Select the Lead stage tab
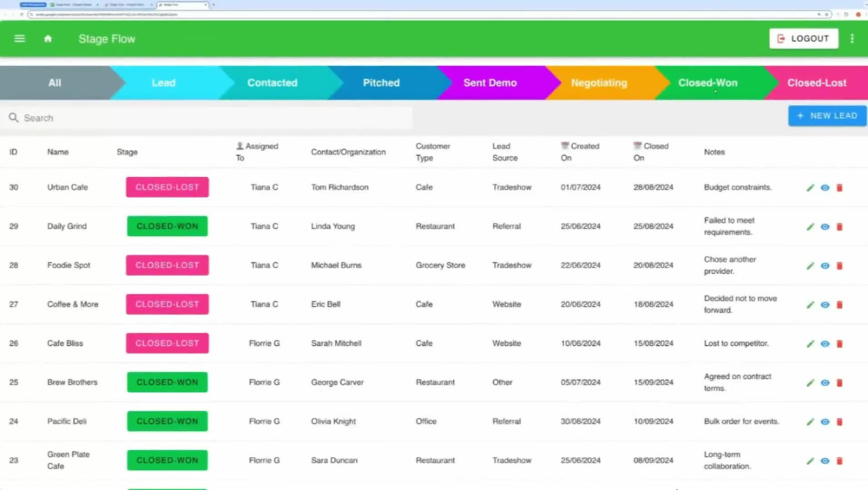This screenshot has height=490, width=868. pyautogui.click(x=163, y=83)
